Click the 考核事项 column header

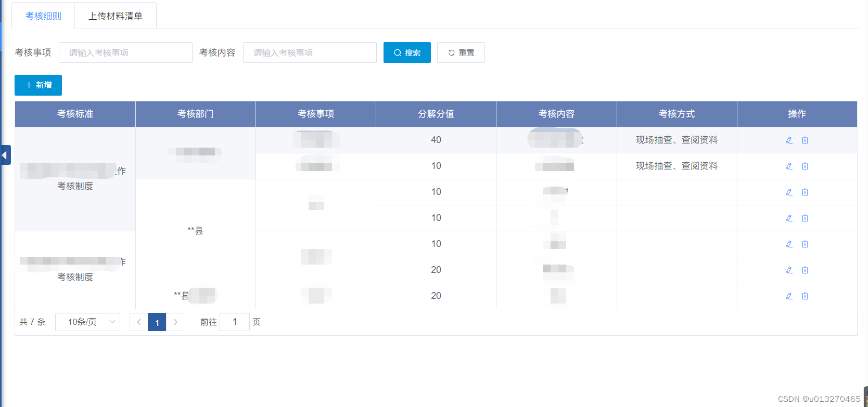(316, 114)
